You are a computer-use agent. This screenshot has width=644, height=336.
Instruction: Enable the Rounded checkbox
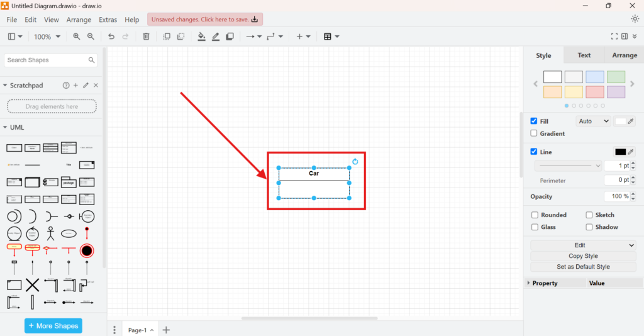(535, 215)
